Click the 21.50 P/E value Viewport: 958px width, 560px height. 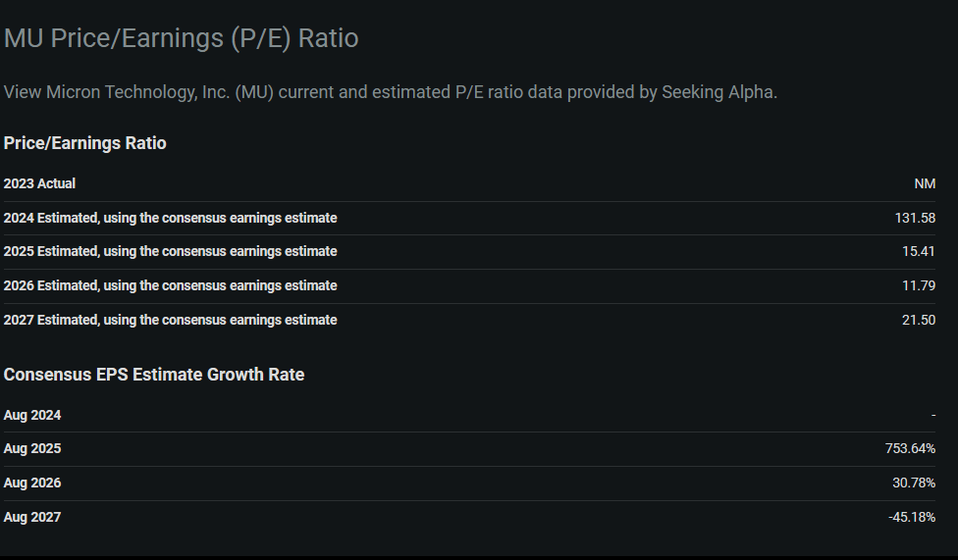[x=919, y=320]
